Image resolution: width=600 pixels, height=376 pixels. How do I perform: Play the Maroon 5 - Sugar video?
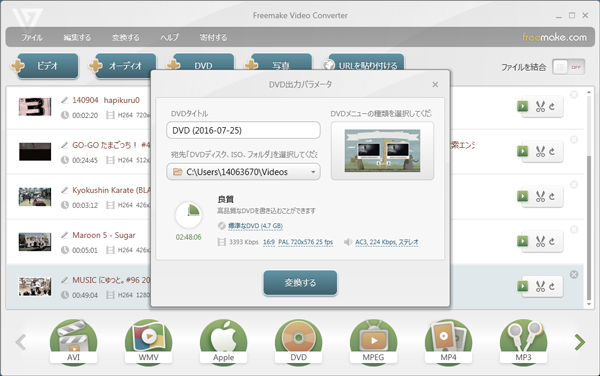click(522, 241)
